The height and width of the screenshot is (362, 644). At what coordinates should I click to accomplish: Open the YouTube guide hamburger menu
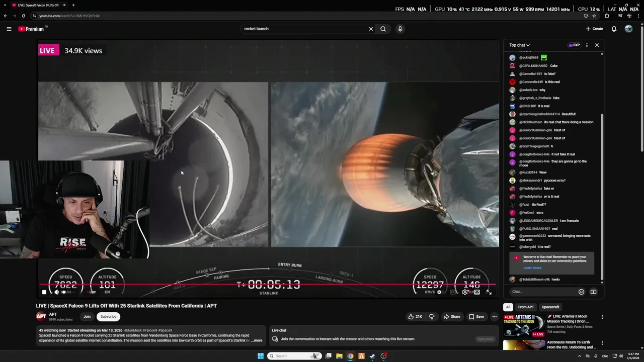(9, 29)
